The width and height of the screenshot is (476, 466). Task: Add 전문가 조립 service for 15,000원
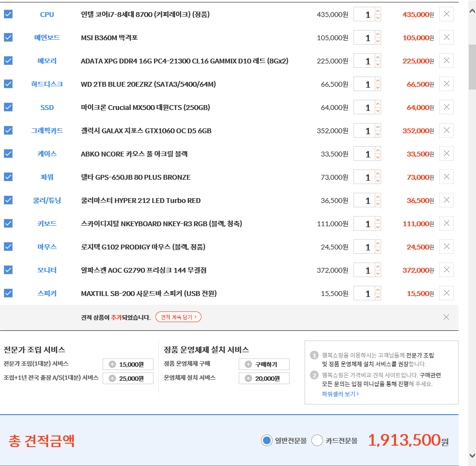tap(128, 364)
